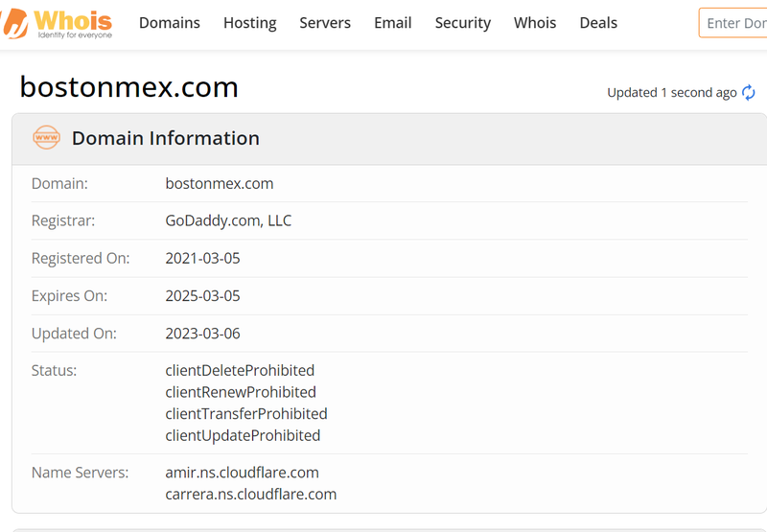Focus the Enter Domain search field
The width and height of the screenshot is (767, 532).
click(734, 23)
